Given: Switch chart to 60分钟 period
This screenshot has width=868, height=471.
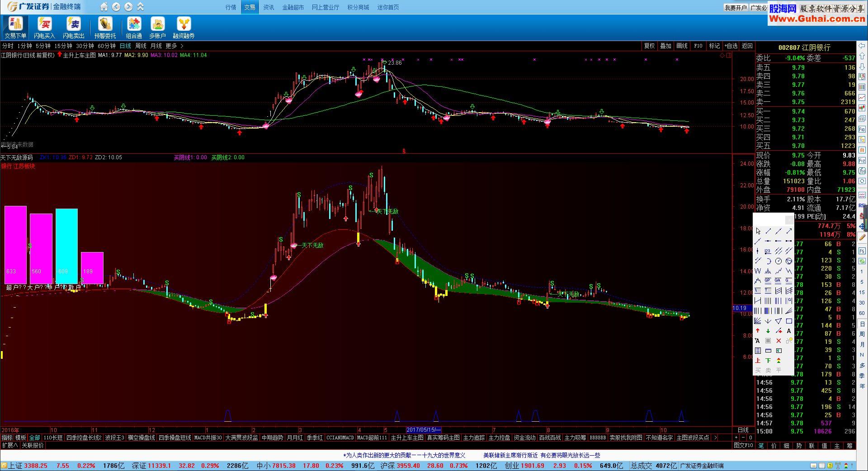Looking at the screenshot, I should pos(107,46).
